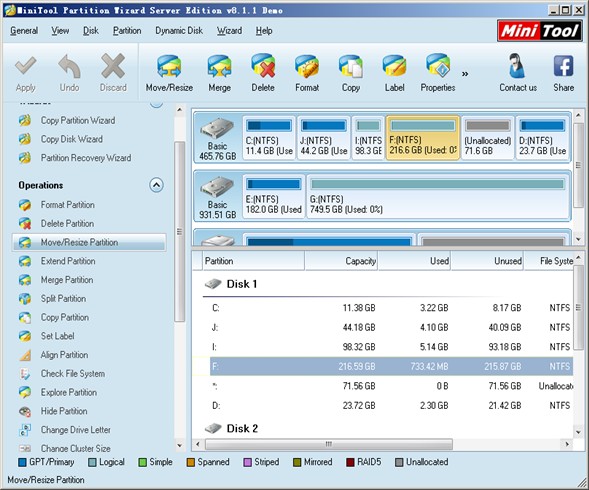Click the Partition Recovery Wizard icon
589x490 pixels.
pyautogui.click(x=25, y=158)
